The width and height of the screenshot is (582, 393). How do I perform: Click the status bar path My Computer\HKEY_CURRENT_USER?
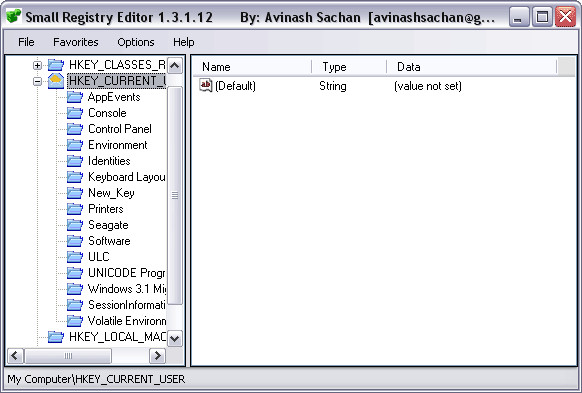pos(96,379)
